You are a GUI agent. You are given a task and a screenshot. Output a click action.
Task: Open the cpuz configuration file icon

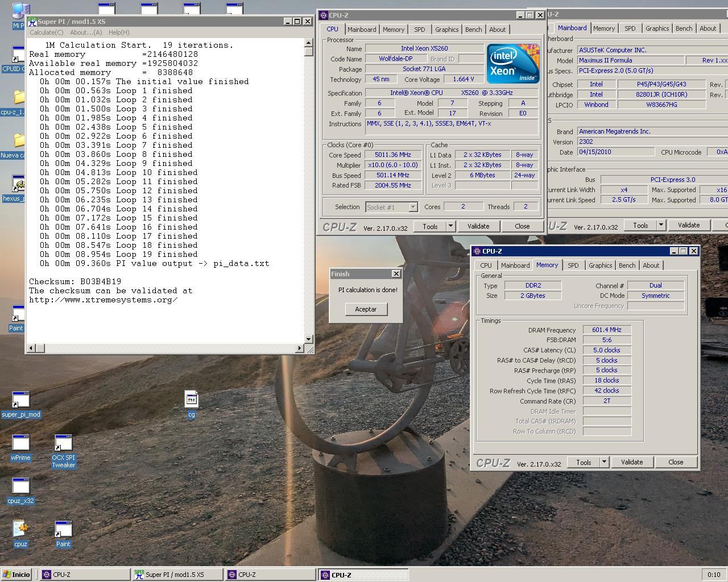pyautogui.click(x=20, y=530)
